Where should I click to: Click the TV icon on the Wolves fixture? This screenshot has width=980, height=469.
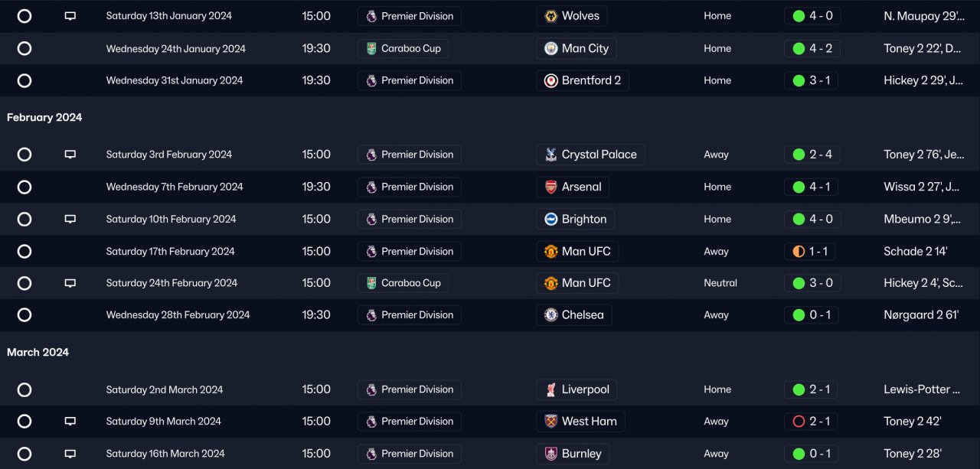(x=70, y=16)
